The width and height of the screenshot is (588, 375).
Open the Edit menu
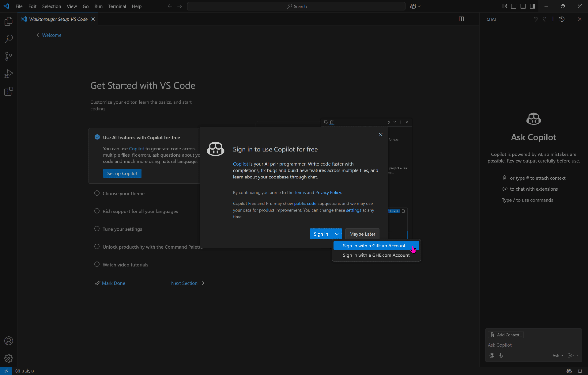click(32, 6)
